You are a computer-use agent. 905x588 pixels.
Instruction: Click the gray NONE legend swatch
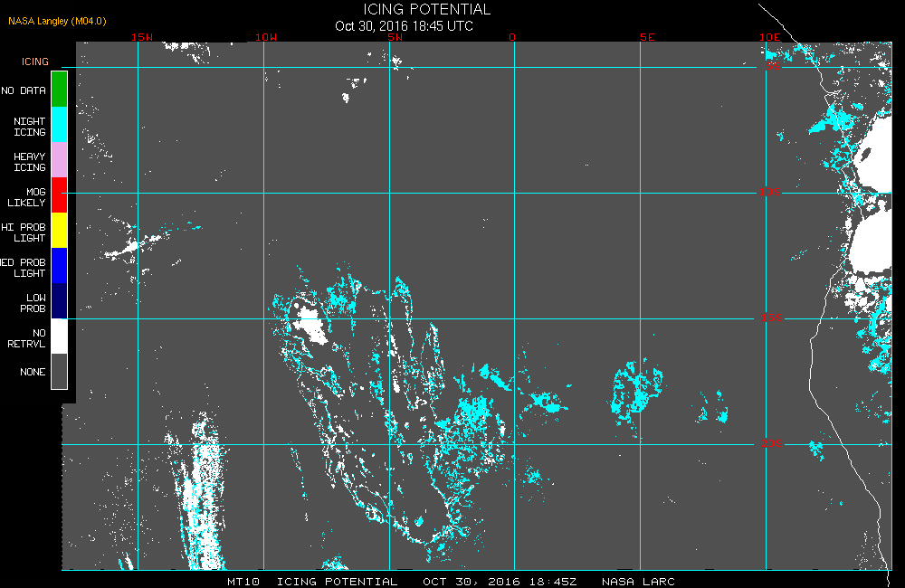60,371
